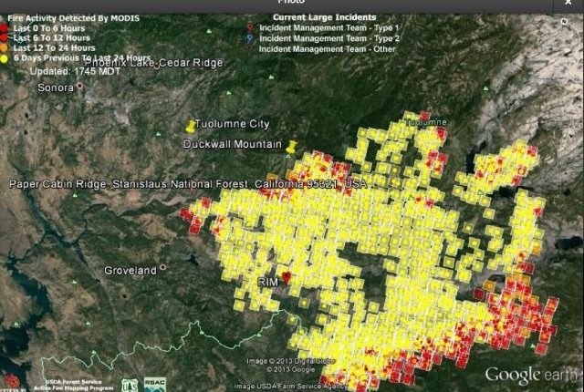Select the red RIM incident marker
This screenshot has height=392, width=584.
click(x=286, y=275)
